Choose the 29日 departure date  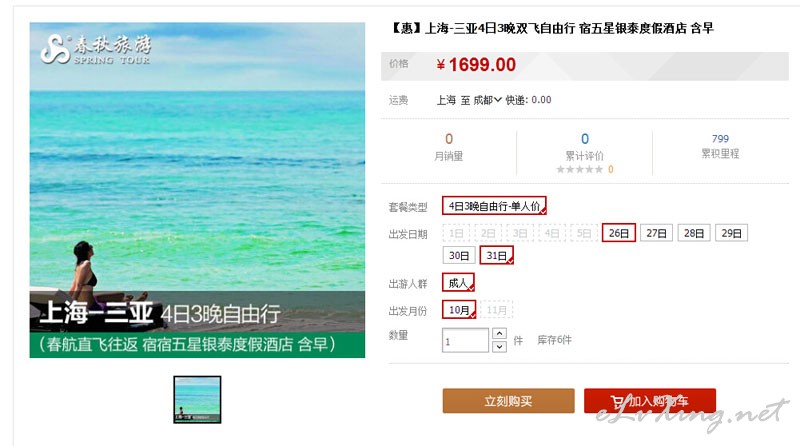click(x=731, y=233)
